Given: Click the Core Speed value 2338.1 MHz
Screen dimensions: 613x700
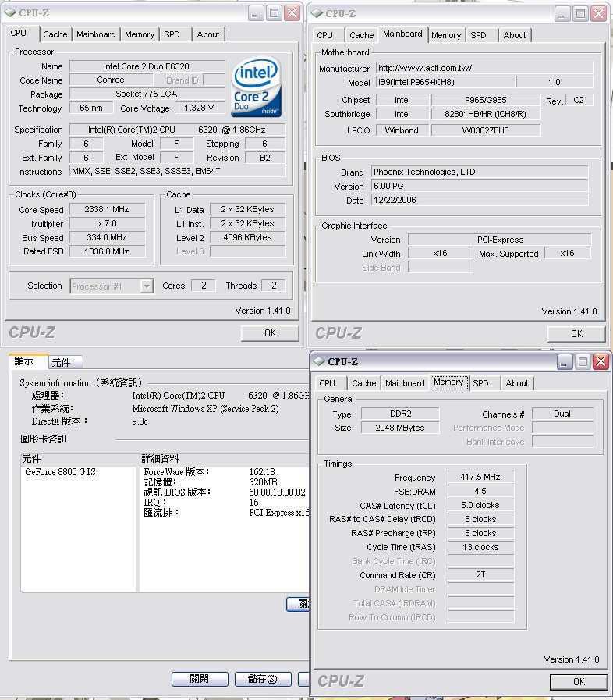Looking at the screenshot, I should tap(107, 209).
